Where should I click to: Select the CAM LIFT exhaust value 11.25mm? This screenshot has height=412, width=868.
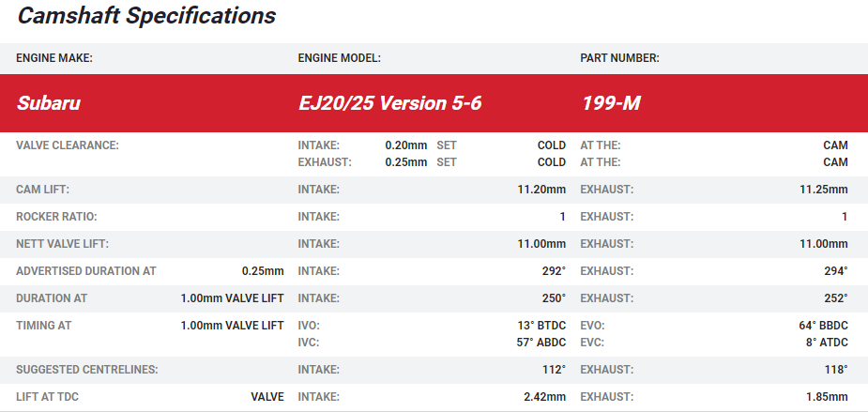tap(823, 190)
